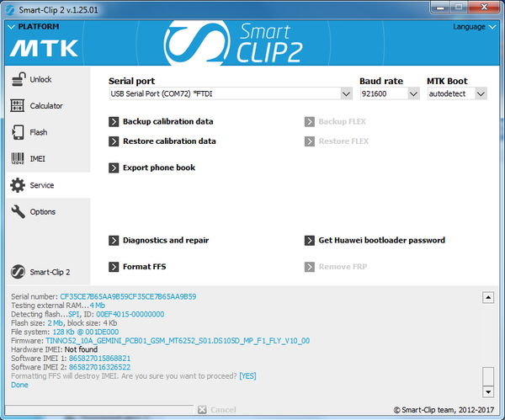The image size is (505, 420).
Task: Click arrow icon beside Format FFS
Action: point(114,267)
